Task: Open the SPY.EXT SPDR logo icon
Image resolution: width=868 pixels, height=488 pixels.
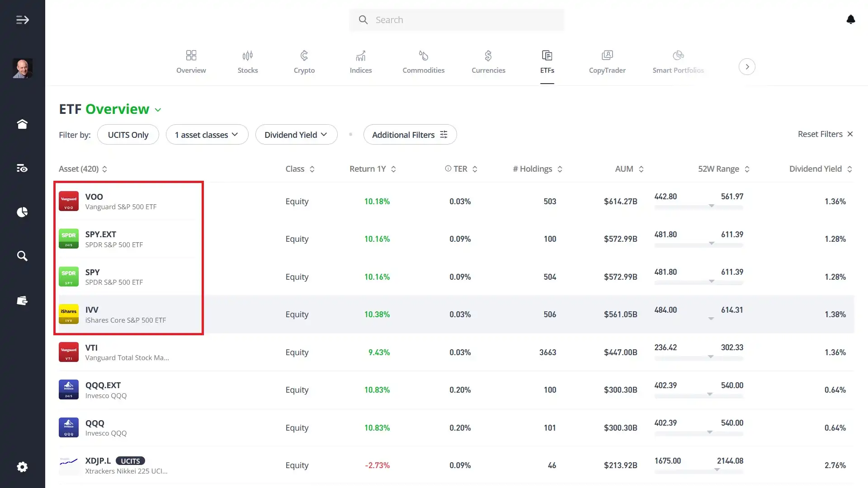Action: pyautogui.click(x=69, y=239)
